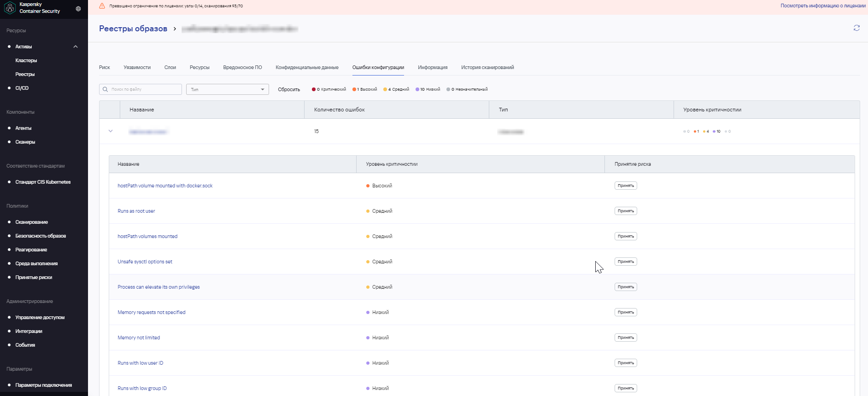Accept risk for hostPath docker.sock row

coord(626,186)
